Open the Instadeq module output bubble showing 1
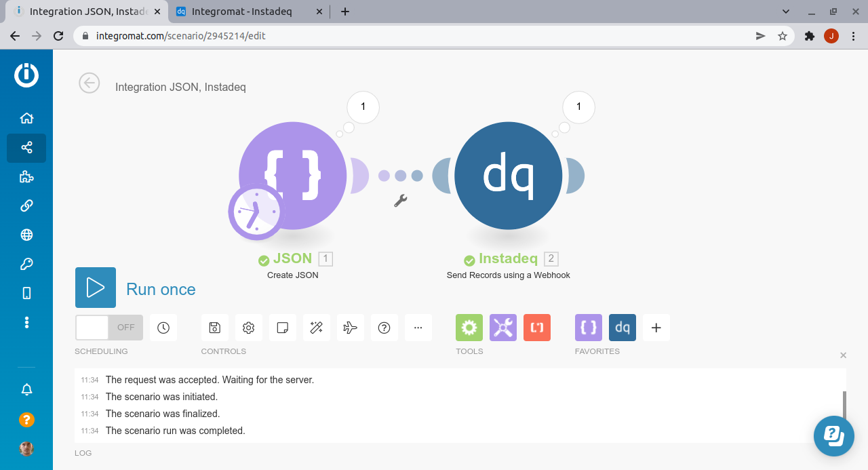 pyautogui.click(x=578, y=106)
